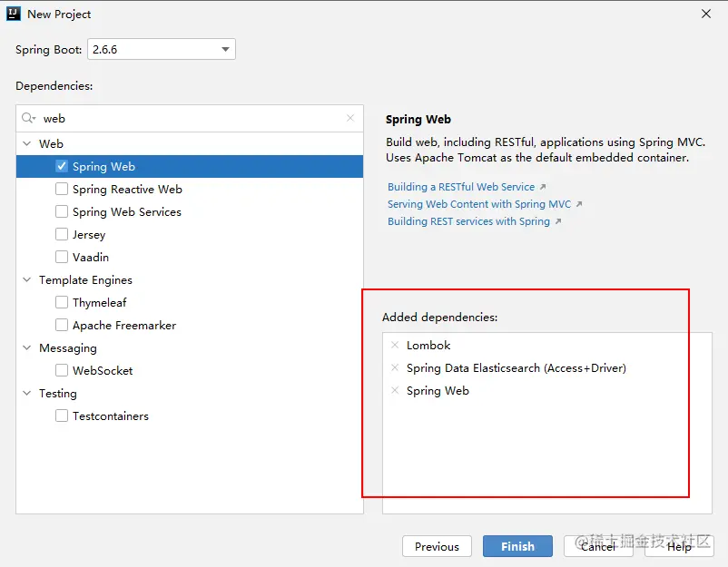Check the Spring Reactive Web checkbox
This screenshot has width=728, height=567.
click(62, 189)
